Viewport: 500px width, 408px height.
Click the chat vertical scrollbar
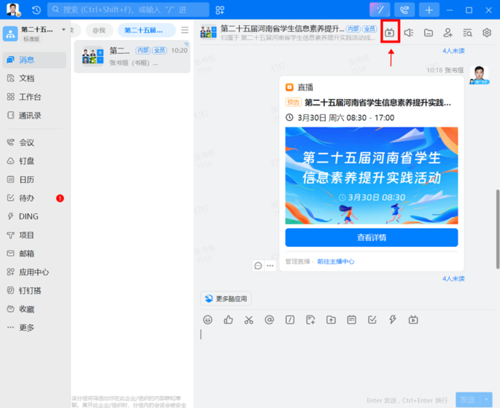498,229
